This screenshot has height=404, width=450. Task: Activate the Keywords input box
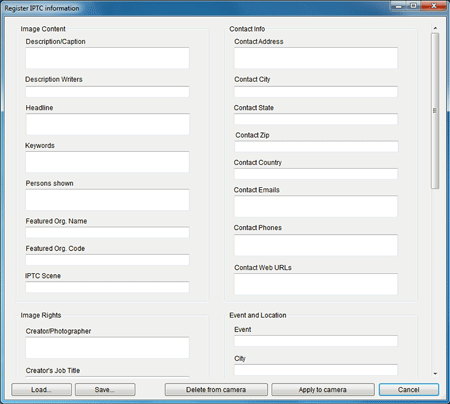pyautogui.click(x=107, y=162)
